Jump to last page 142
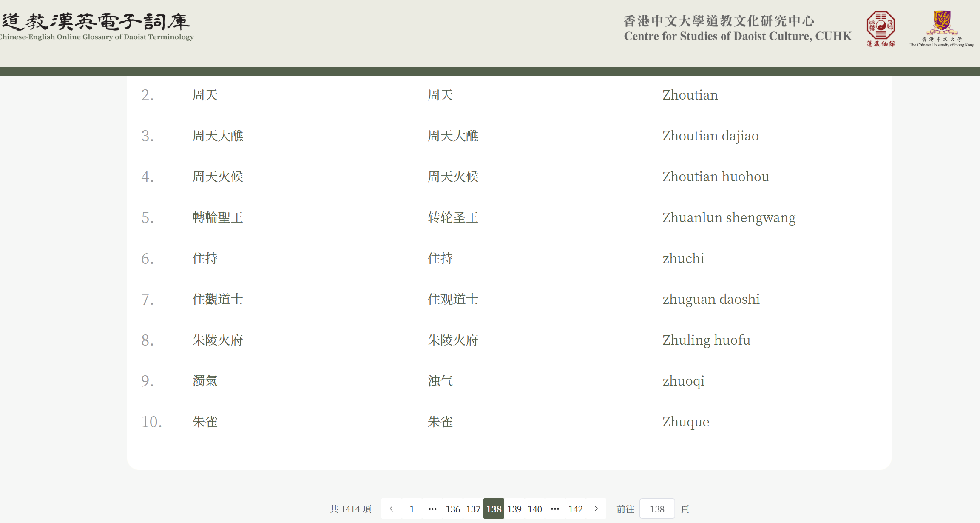This screenshot has height=523, width=980. click(x=575, y=509)
